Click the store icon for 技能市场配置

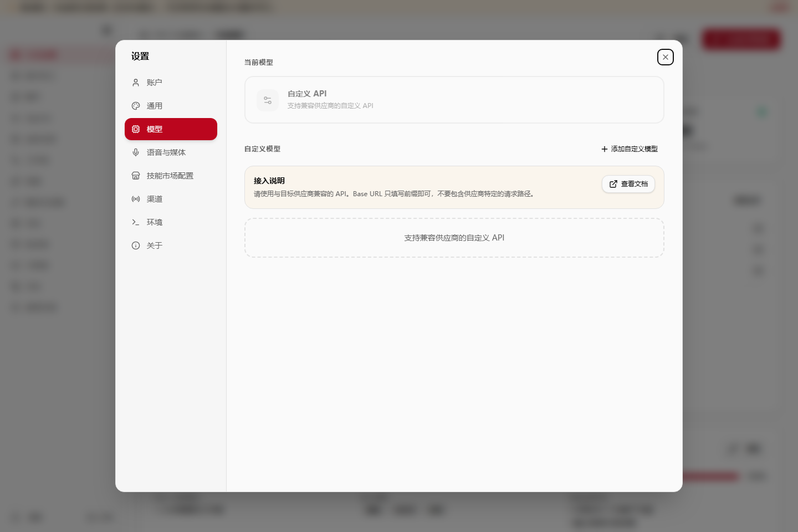[136, 176]
